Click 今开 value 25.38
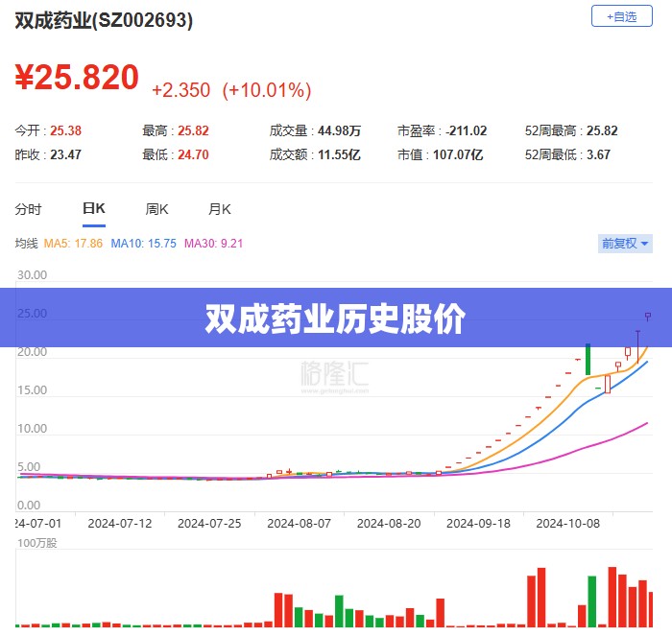The image size is (672, 636). (65, 130)
